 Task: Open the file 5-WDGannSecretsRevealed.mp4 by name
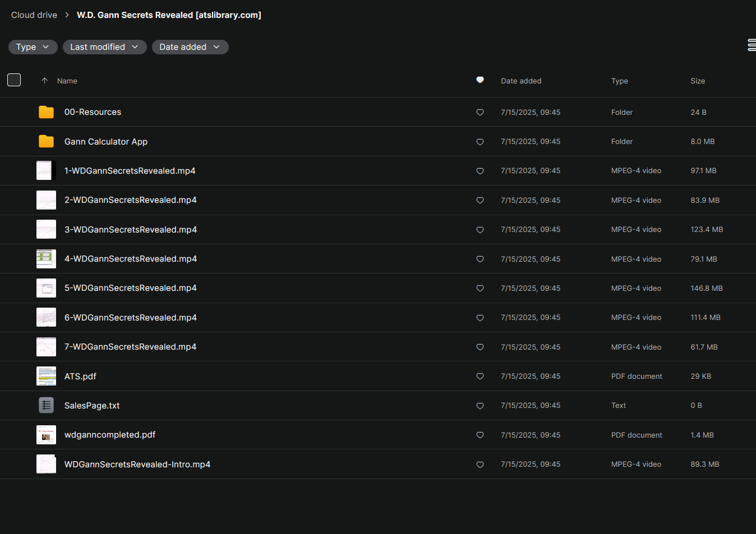tap(130, 288)
